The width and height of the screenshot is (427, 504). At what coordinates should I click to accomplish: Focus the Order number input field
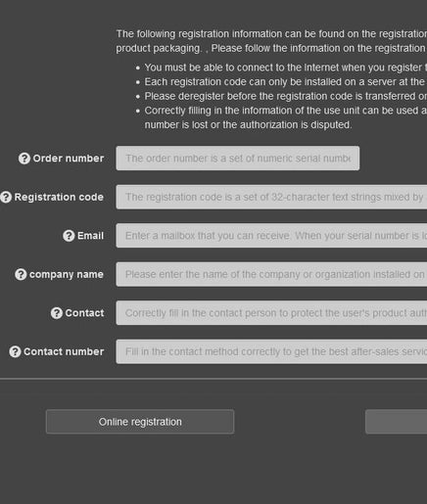(238, 159)
